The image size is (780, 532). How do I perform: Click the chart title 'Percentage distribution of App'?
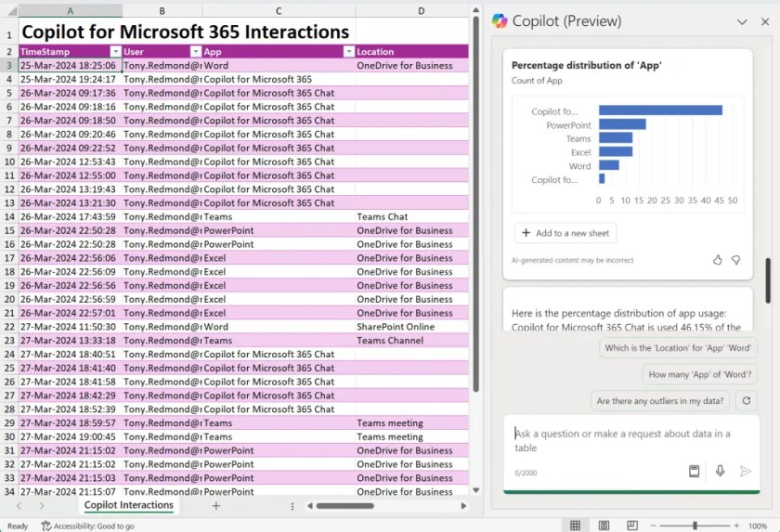coord(587,65)
